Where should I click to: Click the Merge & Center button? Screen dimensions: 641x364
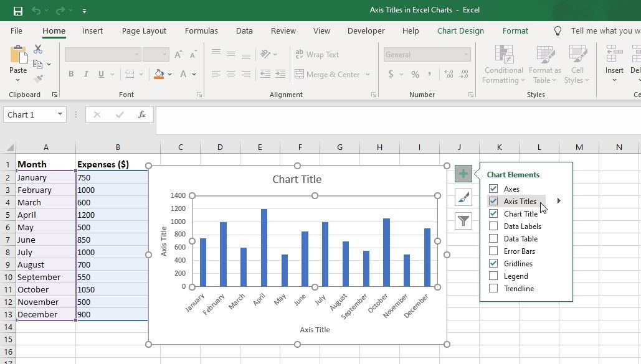tap(327, 74)
